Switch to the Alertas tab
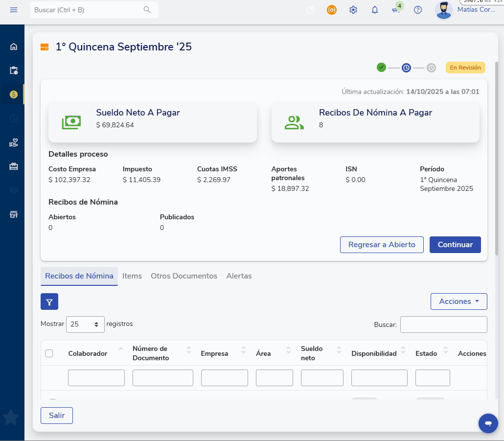Viewport: 504px width, 441px height. click(x=239, y=276)
